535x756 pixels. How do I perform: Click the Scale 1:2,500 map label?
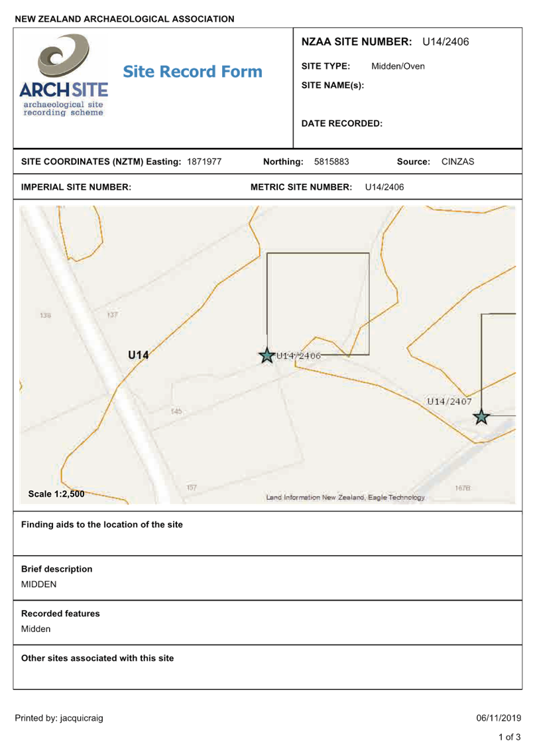(x=56, y=494)
